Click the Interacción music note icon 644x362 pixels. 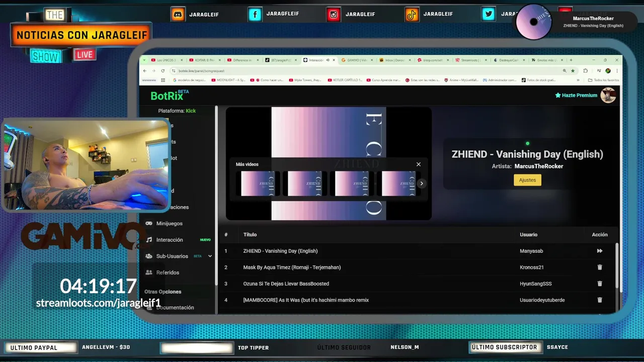click(x=149, y=240)
